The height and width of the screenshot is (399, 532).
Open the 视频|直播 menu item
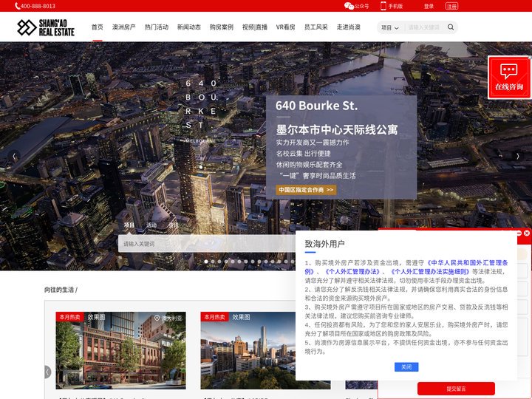click(255, 27)
